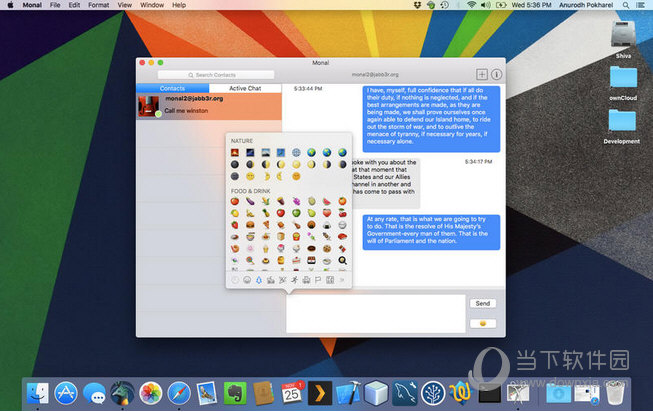Pick the french fries emoji
The image size is (653, 412).
point(296,237)
